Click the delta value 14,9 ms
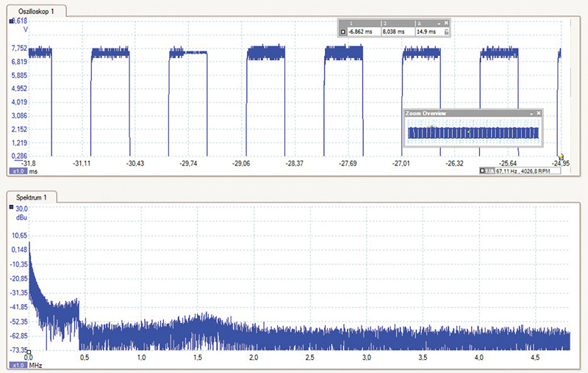This screenshot has width=588, height=373. click(426, 32)
